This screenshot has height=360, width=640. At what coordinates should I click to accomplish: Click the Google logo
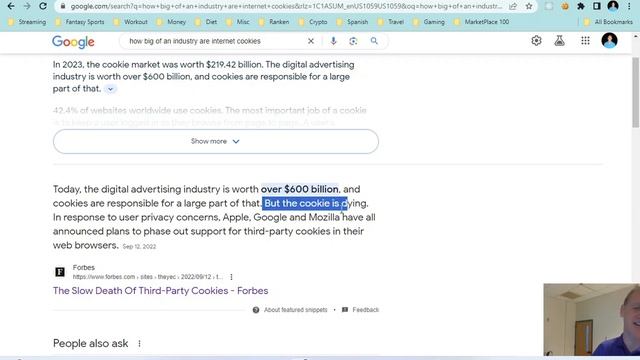tap(73, 42)
